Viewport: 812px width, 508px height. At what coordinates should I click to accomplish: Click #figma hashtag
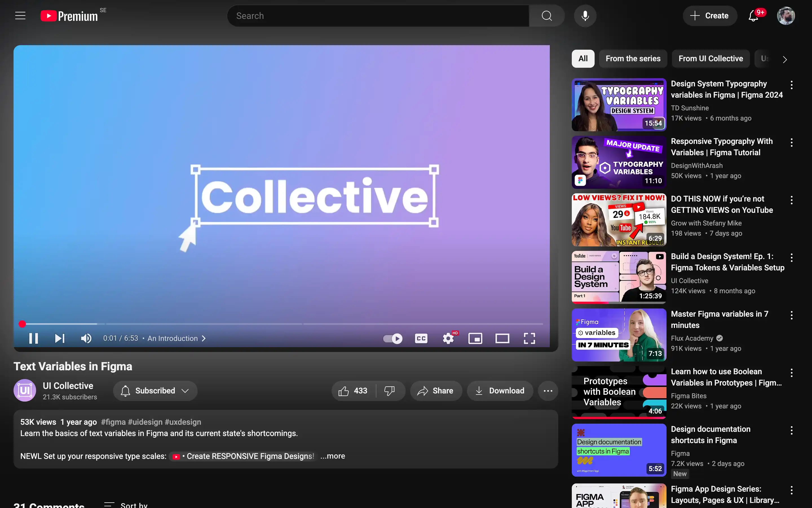pyautogui.click(x=113, y=422)
